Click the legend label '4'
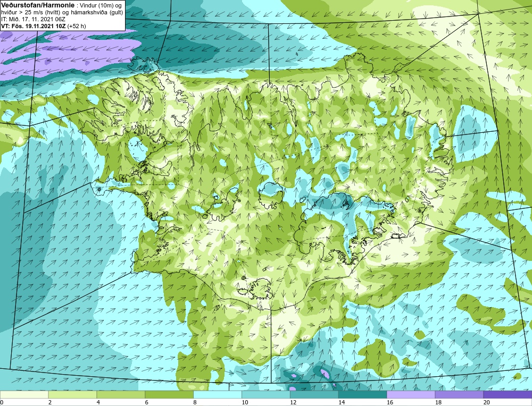 point(98,402)
